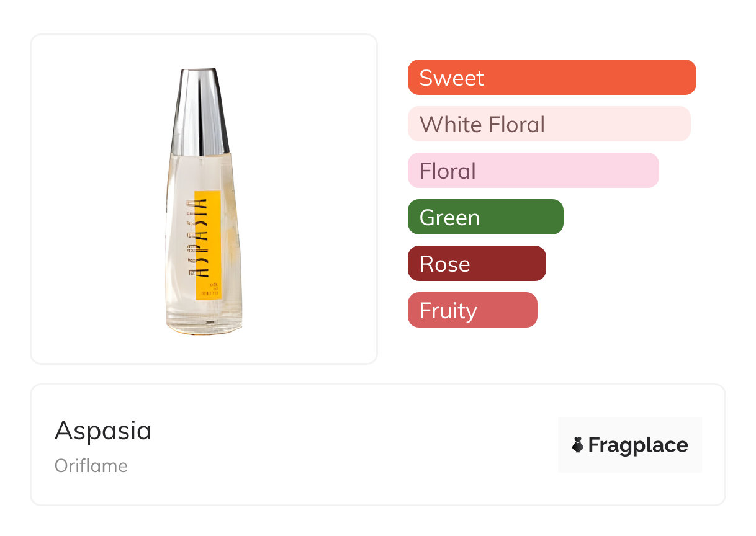The height and width of the screenshot is (536, 756).
Task: Click the Fruity accord bar
Action: coord(472,310)
